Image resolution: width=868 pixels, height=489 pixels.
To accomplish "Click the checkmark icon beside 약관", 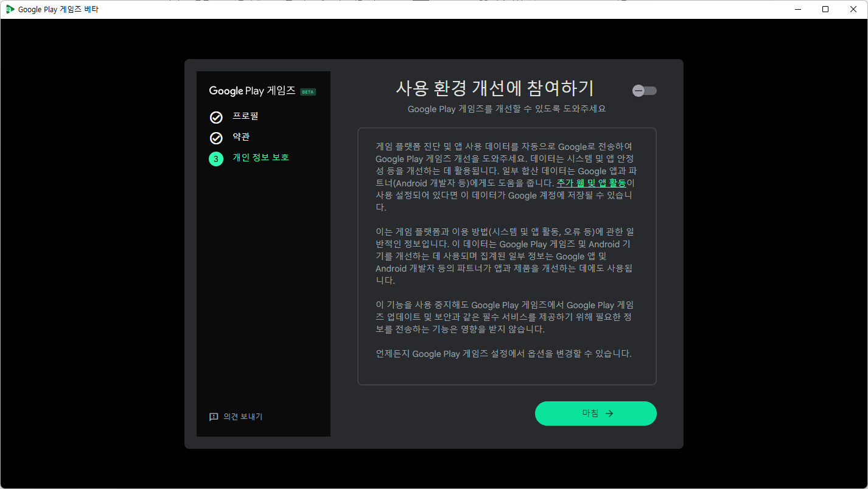I will click(x=216, y=138).
